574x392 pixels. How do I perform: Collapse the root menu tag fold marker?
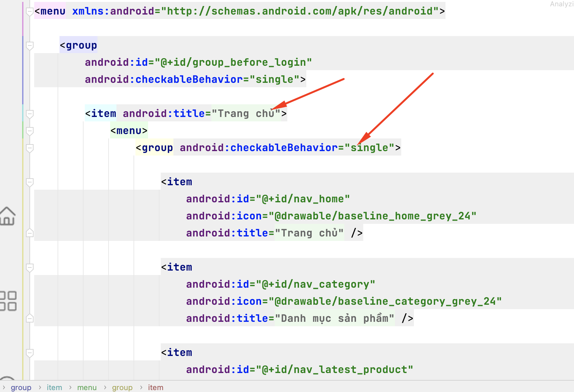29,12
